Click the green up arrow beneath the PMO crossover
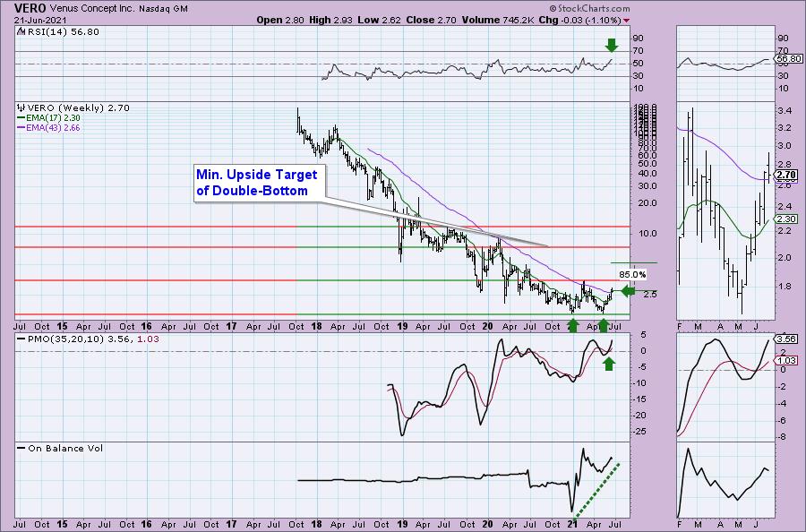Viewport: 806px width, 532px height. 609,364
